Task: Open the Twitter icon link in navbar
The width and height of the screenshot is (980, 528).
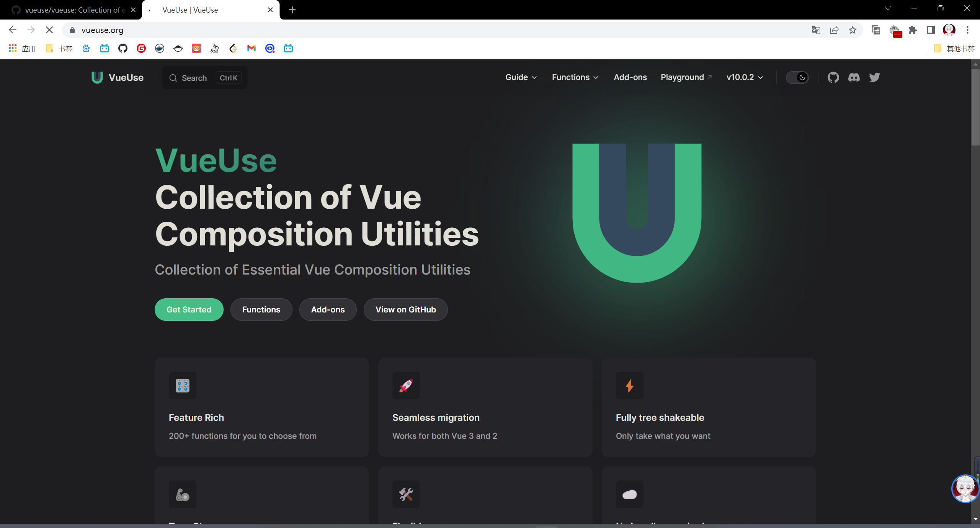Action: pos(874,77)
